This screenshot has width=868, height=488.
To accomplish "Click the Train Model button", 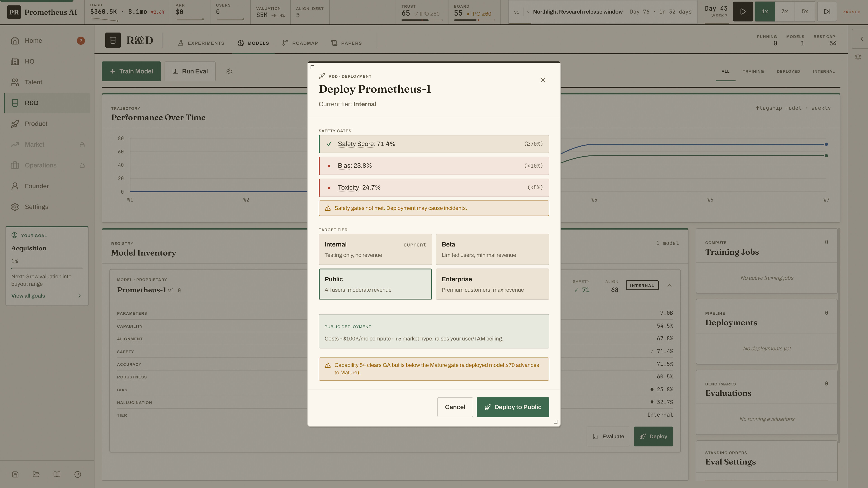I will coord(131,71).
